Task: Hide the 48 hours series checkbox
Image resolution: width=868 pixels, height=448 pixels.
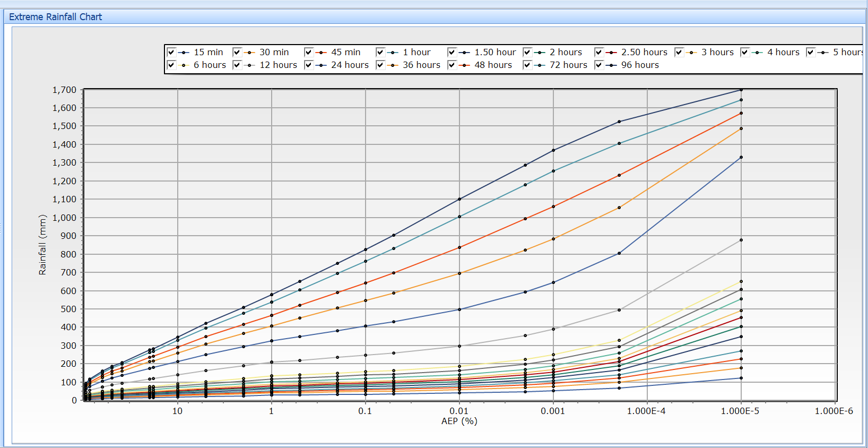Action: click(x=452, y=65)
